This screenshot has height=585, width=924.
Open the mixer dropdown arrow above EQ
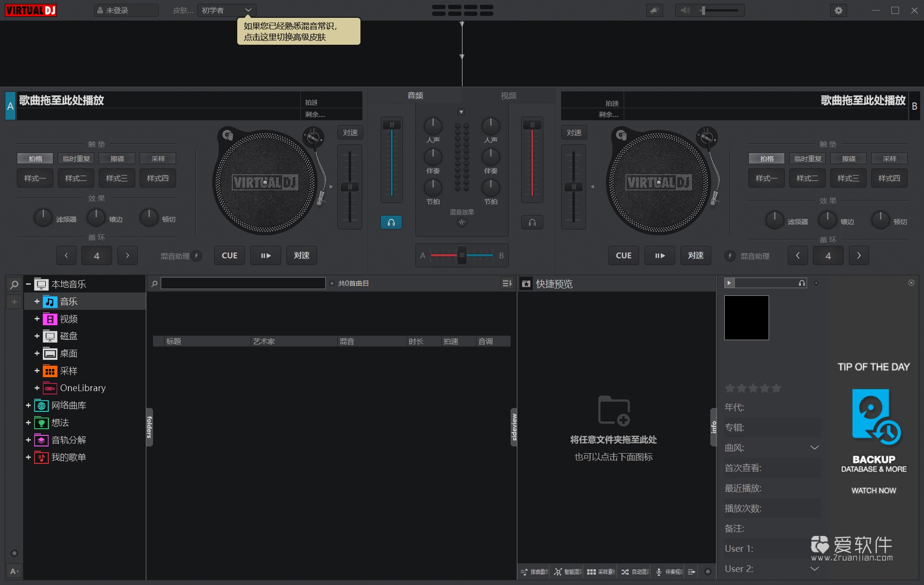(x=461, y=112)
